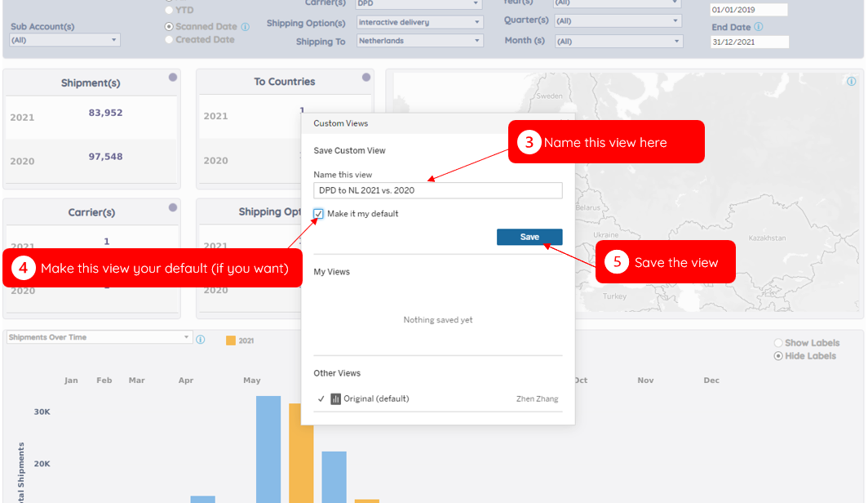Click the Turkey label on the map
Screen dimensions: 868x503
tap(614, 296)
